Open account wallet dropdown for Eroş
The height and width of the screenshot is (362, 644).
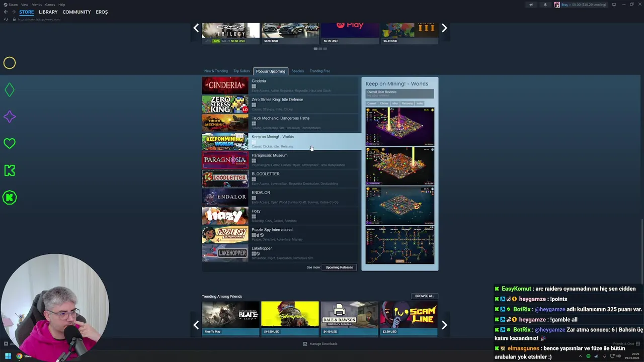pyautogui.click(x=584, y=5)
